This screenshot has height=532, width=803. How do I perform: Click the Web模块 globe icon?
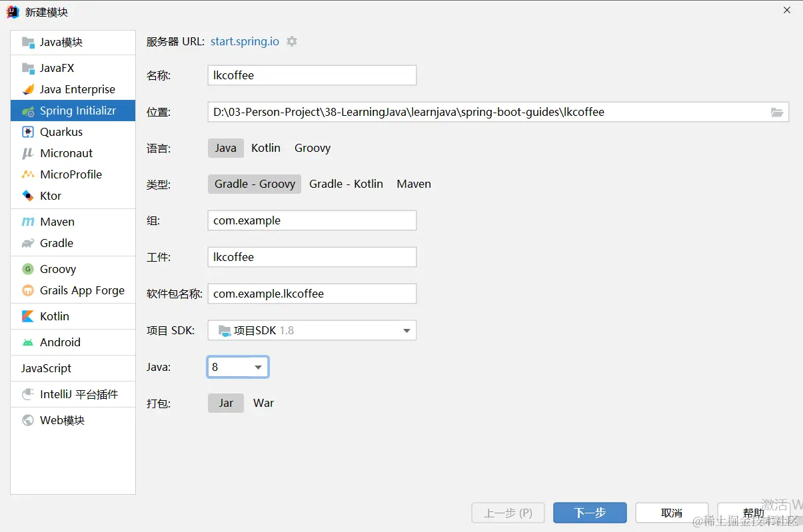tap(28, 420)
